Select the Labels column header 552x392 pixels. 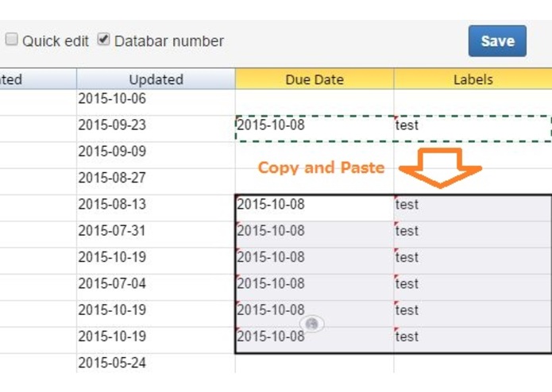pyautogui.click(x=473, y=79)
